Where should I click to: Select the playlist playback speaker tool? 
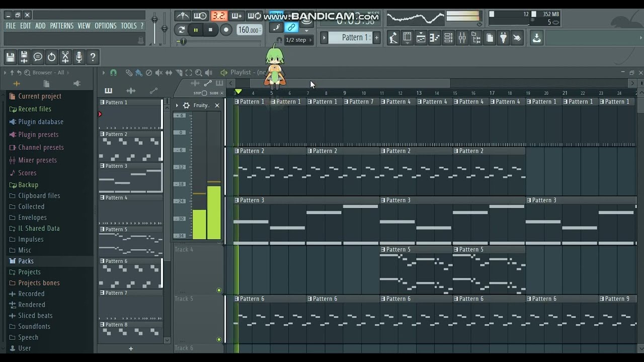pyautogui.click(x=209, y=73)
